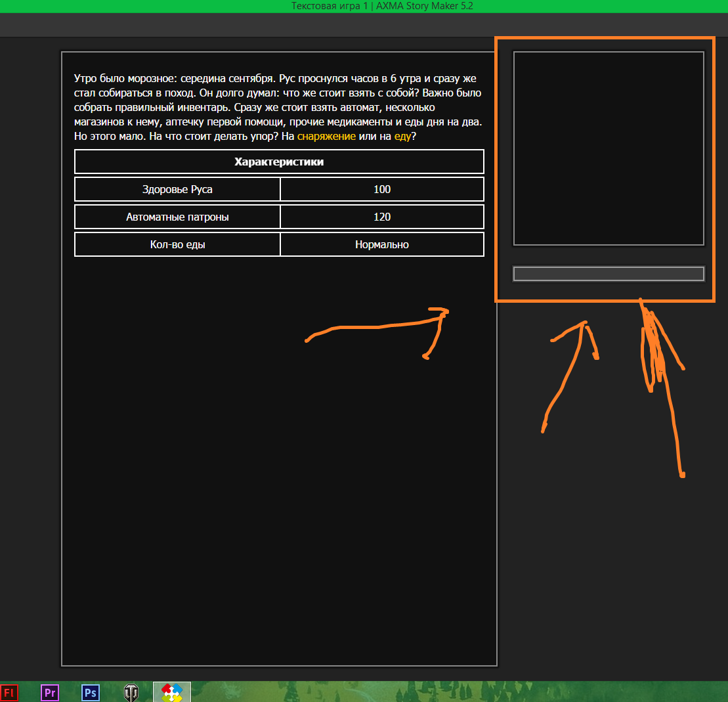Image resolution: width=728 pixels, height=702 pixels.
Task: Select the 'Кол-во еды' table cell
Action: click(177, 244)
